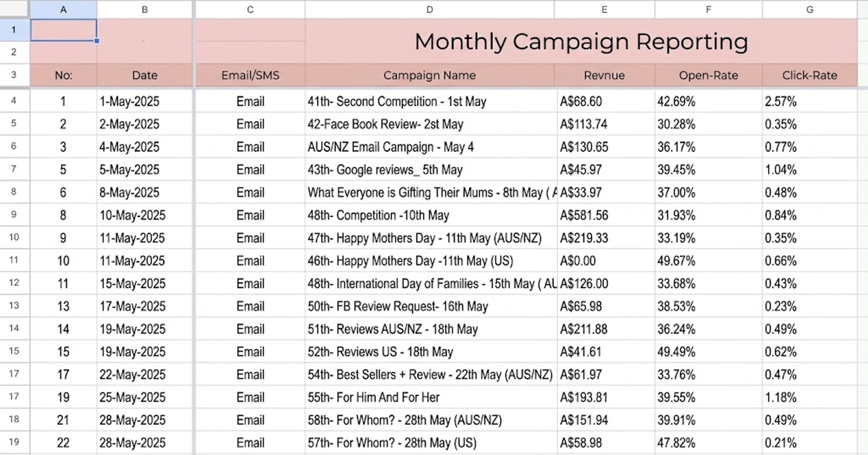Select No. cell 13
This screenshot has width=868, height=455.
(63, 306)
